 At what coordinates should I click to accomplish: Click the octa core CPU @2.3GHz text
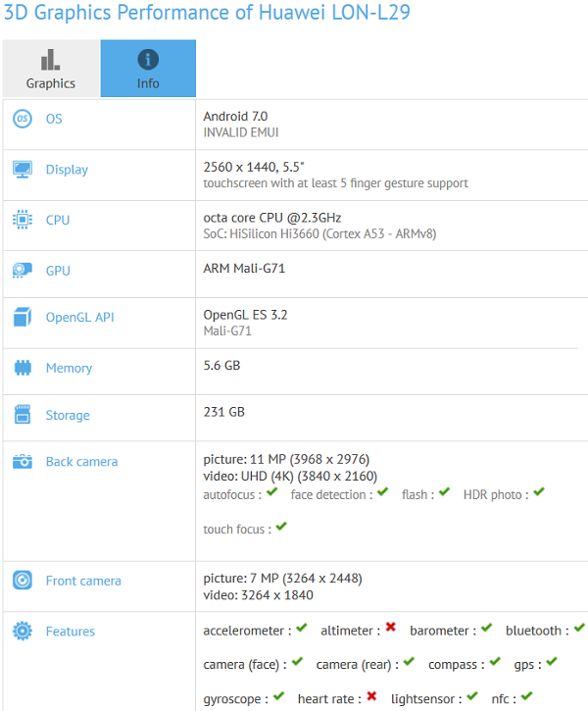point(272,218)
